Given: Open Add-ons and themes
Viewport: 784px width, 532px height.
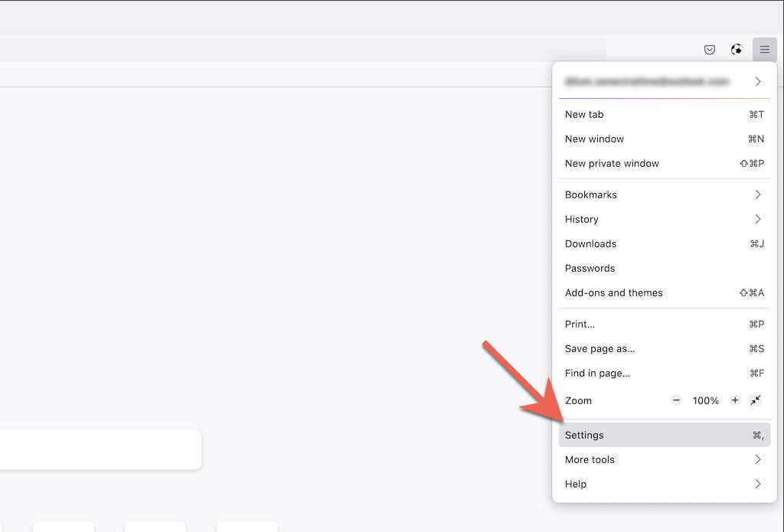Looking at the screenshot, I should pyautogui.click(x=664, y=292).
